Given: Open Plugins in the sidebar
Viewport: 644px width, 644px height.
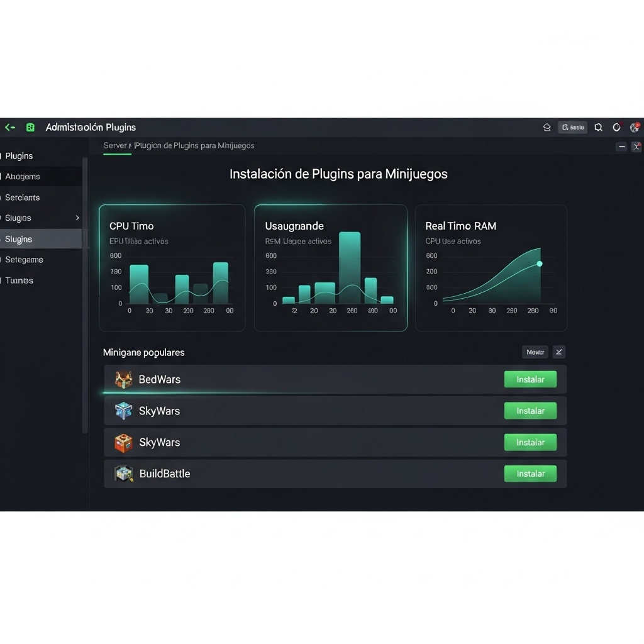Looking at the screenshot, I should 19,156.
